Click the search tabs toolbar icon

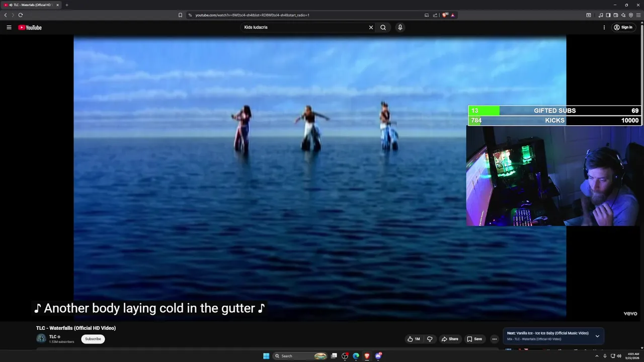[x=589, y=15]
